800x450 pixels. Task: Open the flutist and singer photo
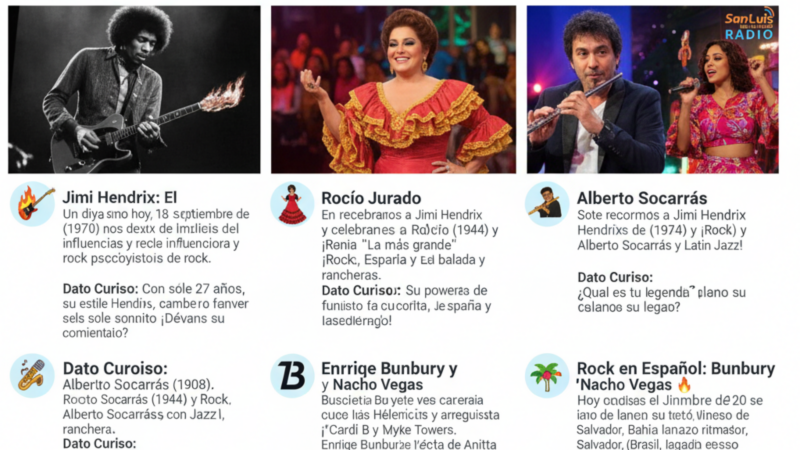pyautogui.click(x=653, y=90)
